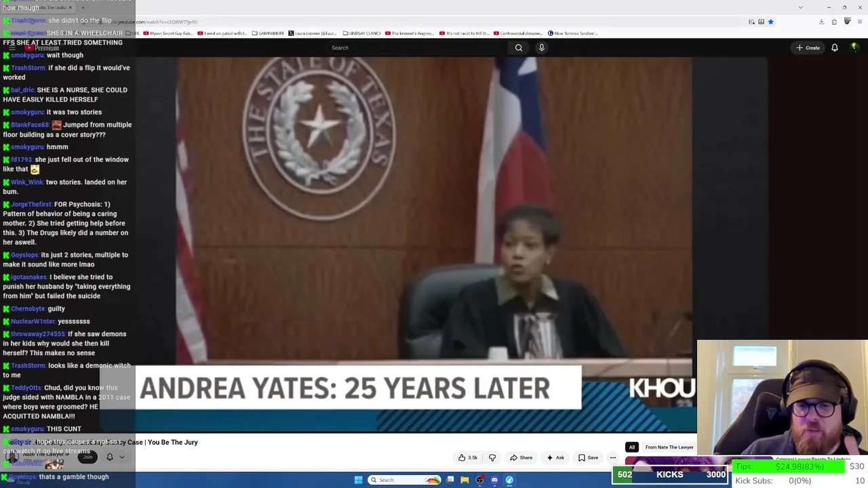Click the shield extension icon in toolbar

pyautogui.click(x=847, y=22)
